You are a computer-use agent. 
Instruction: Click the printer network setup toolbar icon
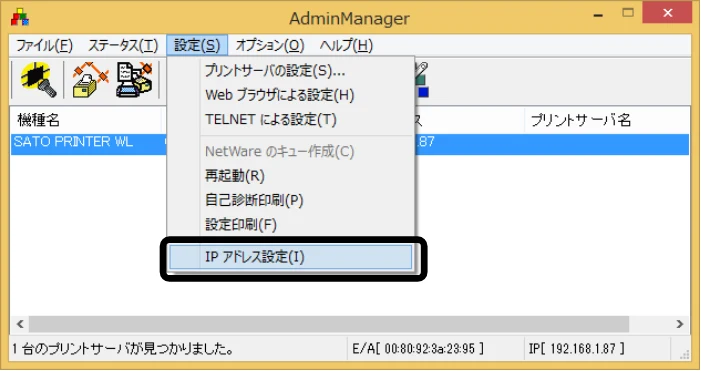tap(91, 80)
